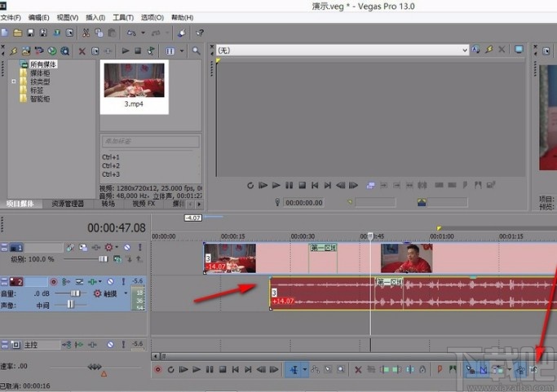Toggle loop playback in timeline transport
This screenshot has height=392, width=557.
tap(171, 370)
